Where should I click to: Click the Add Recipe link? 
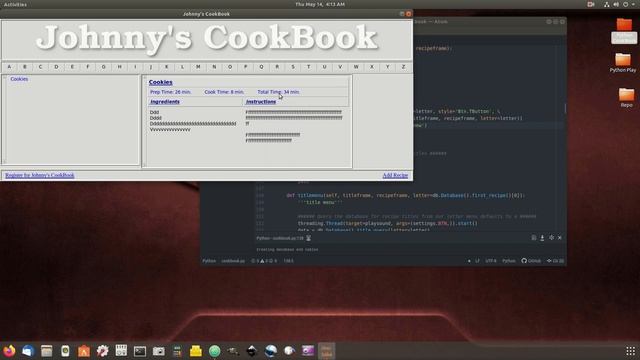click(x=395, y=175)
